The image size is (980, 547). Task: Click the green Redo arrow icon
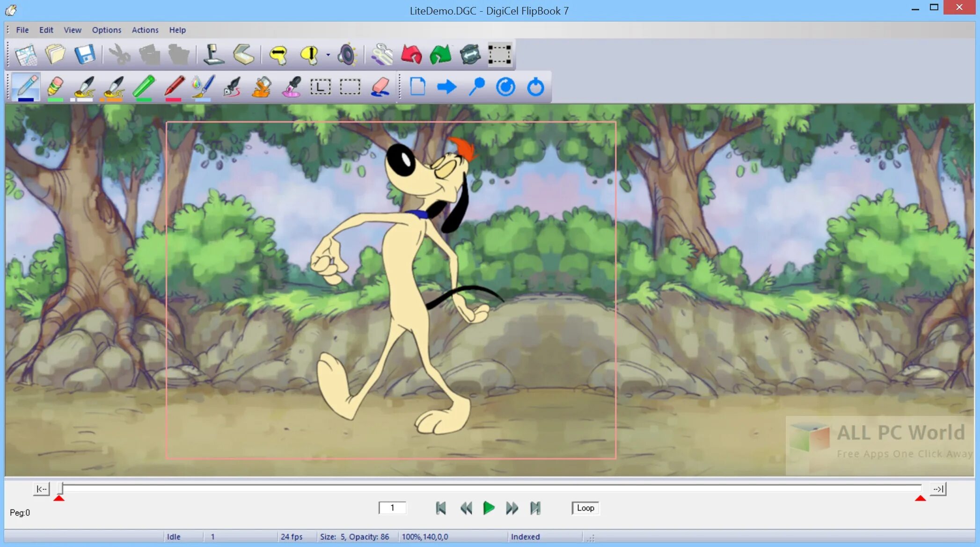click(440, 55)
